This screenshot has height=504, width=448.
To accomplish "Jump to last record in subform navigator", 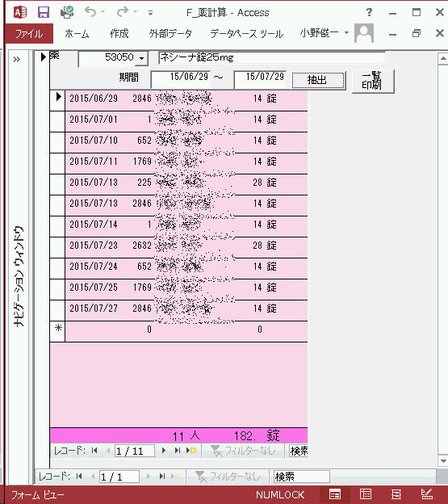I will 177,451.
